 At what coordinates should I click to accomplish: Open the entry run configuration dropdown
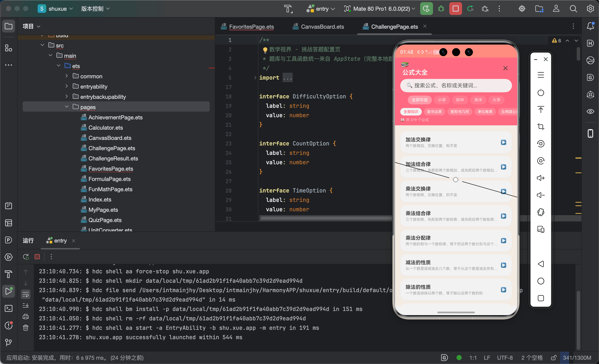[321, 9]
